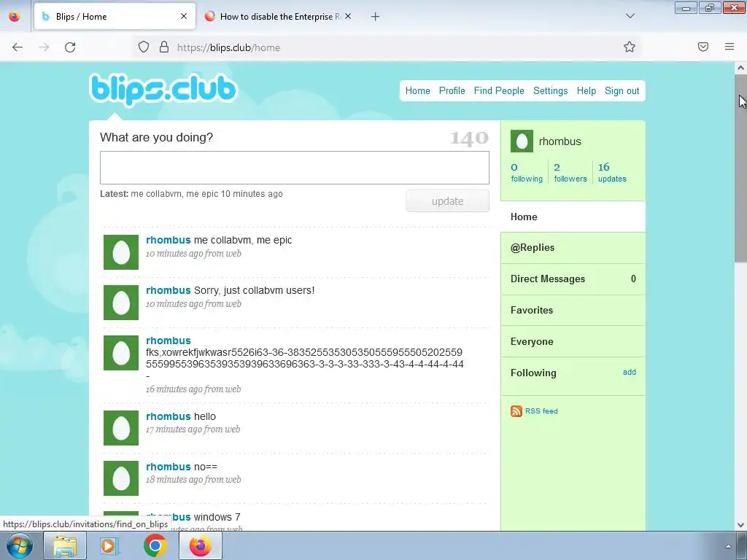Click the page scrollbar down arrow

(x=740, y=525)
